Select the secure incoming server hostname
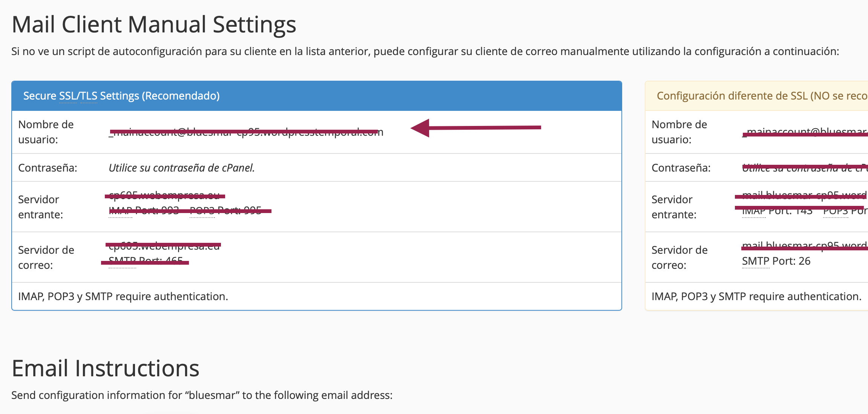868x414 pixels. [164, 195]
